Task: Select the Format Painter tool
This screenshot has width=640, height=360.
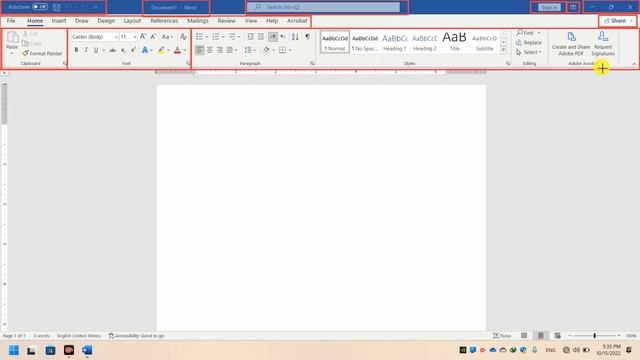Action: point(42,53)
